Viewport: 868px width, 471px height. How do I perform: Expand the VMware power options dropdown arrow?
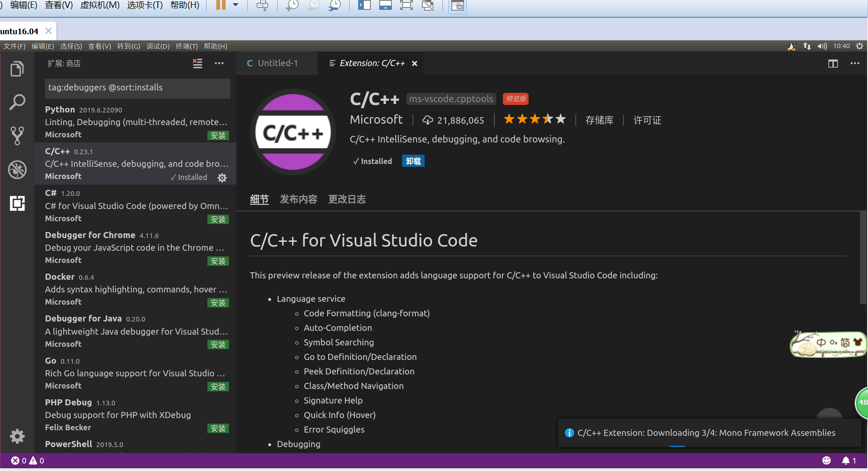[235, 5]
